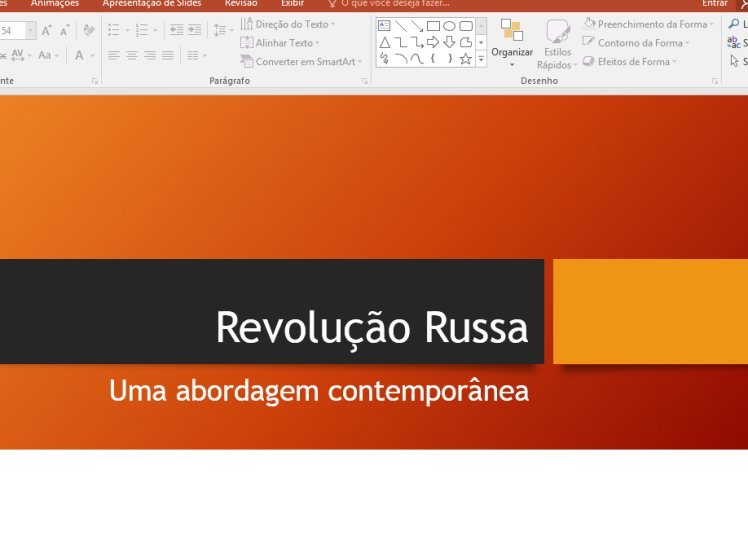Click Converter em SmartArt button

[x=301, y=62]
